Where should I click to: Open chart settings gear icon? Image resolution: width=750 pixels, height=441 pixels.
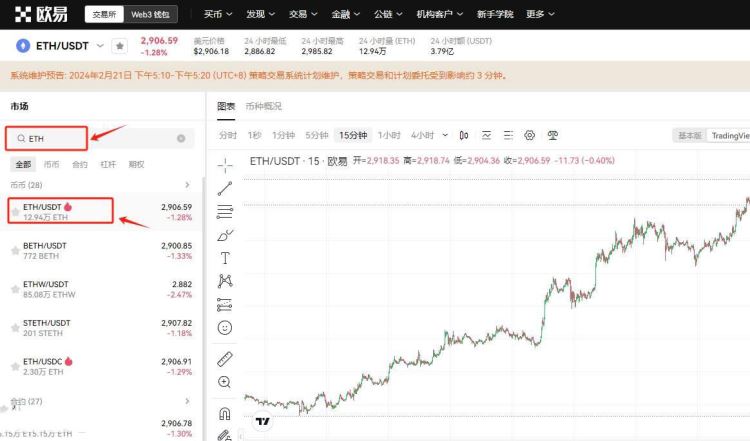click(529, 135)
